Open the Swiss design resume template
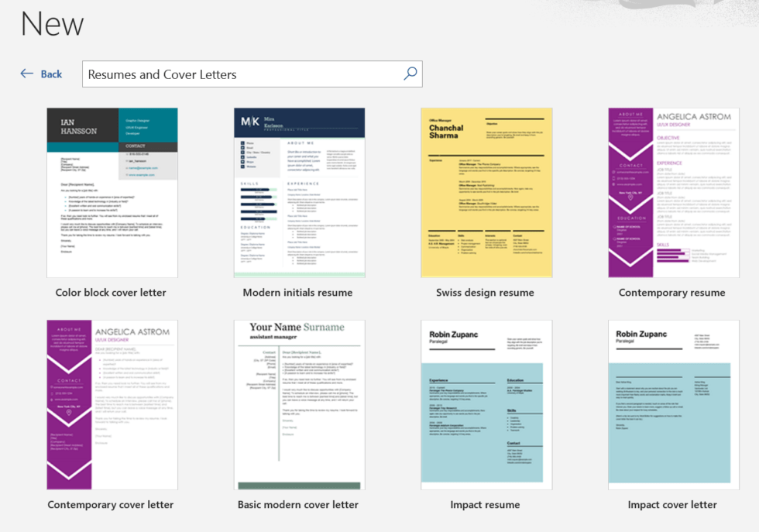 point(486,191)
